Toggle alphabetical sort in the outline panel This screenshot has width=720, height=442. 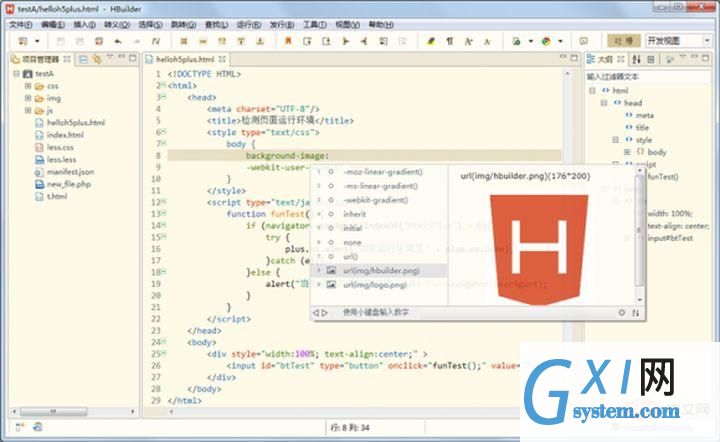coord(636,59)
